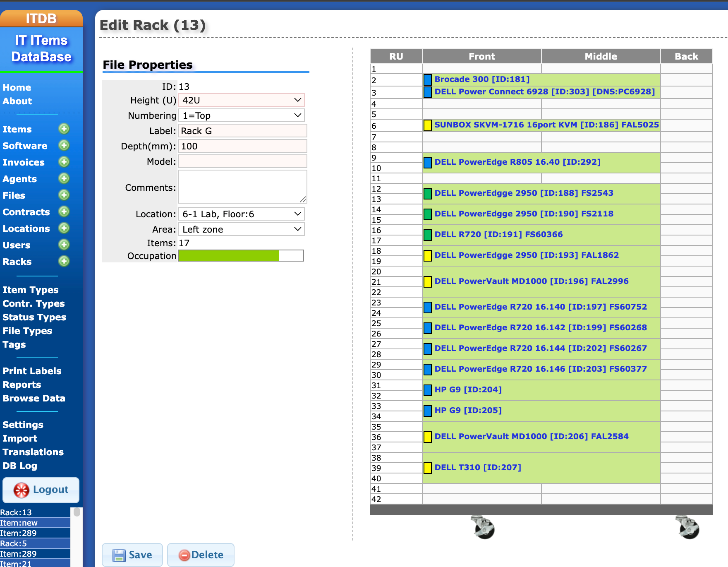The height and width of the screenshot is (567, 728).
Task: Click the green square beside PowerEdgge 2950 ID:188
Action: coord(428,193)
